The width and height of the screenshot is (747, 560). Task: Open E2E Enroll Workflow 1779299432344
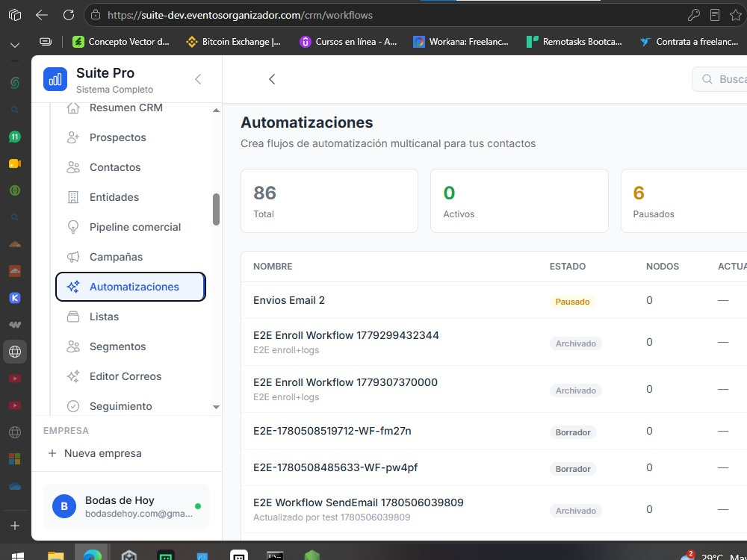point(494,343)
